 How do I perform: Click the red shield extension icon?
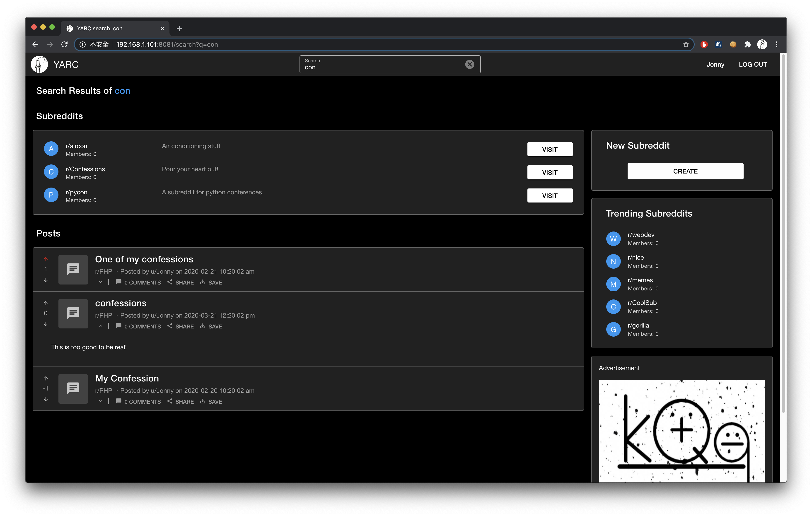(704, 44)
